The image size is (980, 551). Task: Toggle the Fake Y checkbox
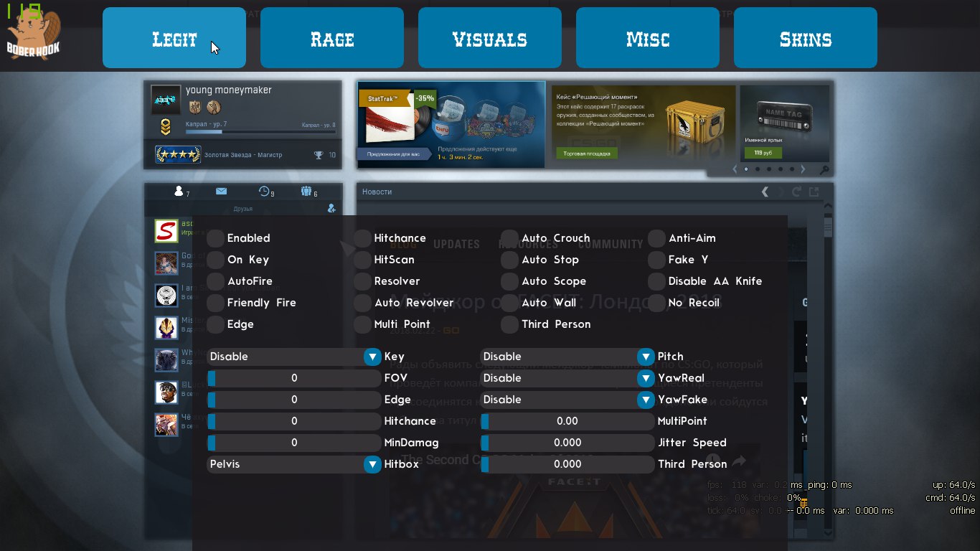[x=656, y=260]
